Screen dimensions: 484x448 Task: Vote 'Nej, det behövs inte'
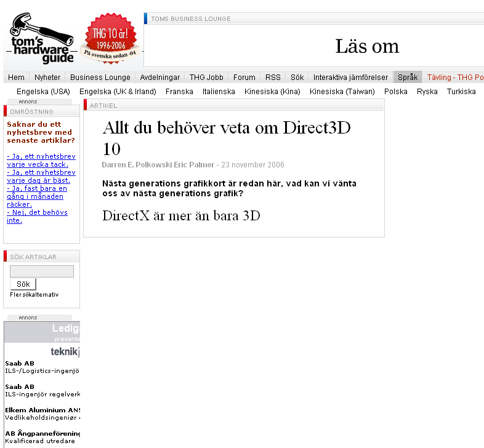pyautogui.click(x=37, y=216)
